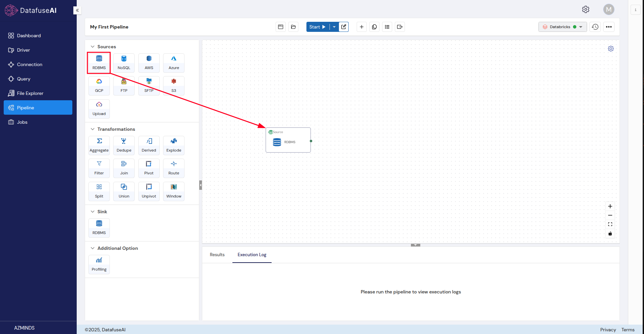
Task: Select the NoSQL source icon
Action: [x=124, y=62]
